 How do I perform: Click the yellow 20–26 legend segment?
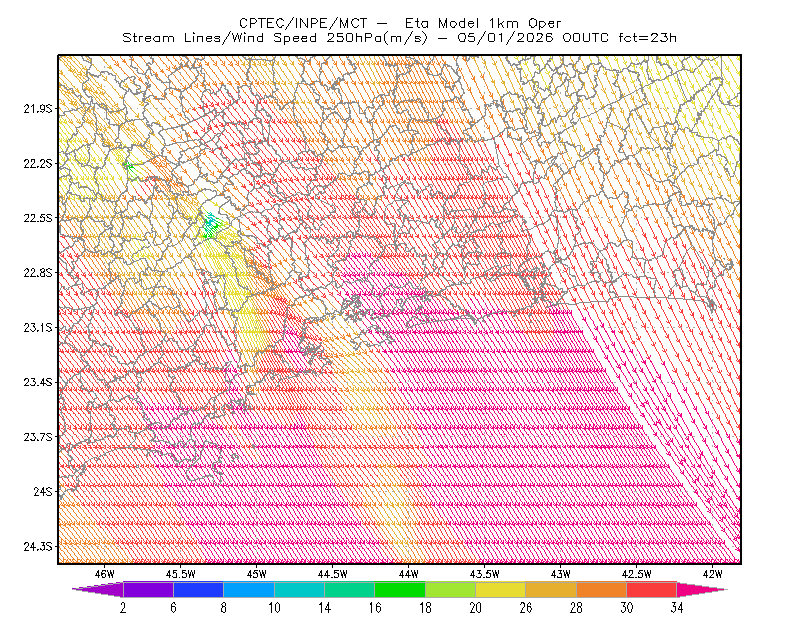coord(501,589)
